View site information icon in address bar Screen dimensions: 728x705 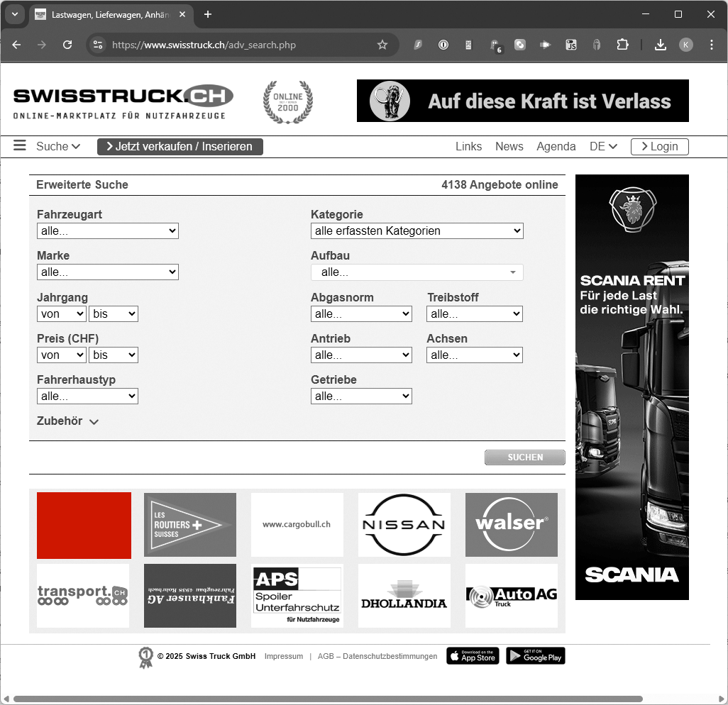(98, 45)
